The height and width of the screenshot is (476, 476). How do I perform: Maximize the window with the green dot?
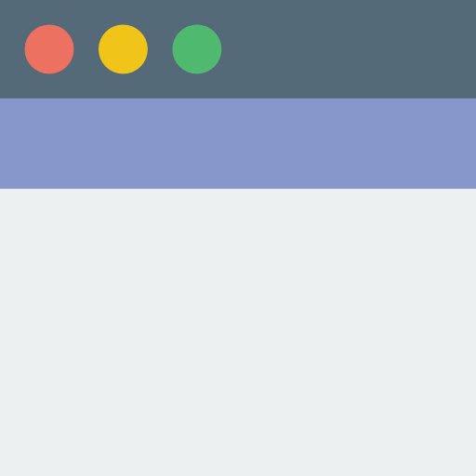click(197, 49)
